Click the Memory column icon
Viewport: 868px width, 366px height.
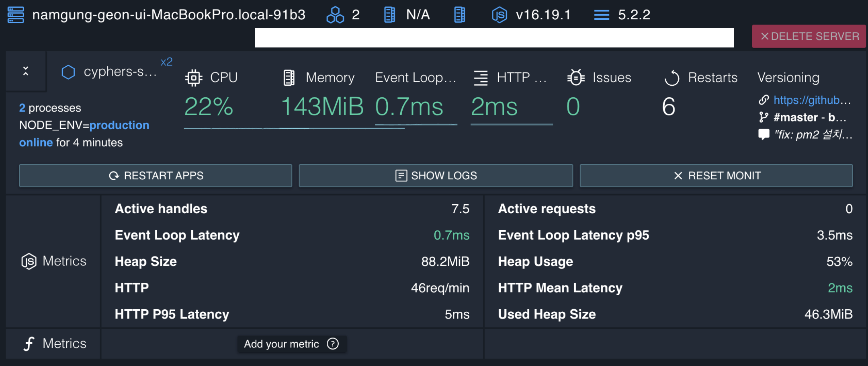click(289, 78)
